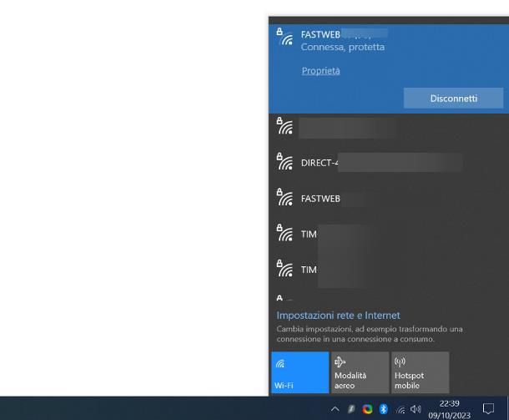The width and height of the screenshot is (509, 420).
Task: Open the Proprietà link
Action: 320,71
